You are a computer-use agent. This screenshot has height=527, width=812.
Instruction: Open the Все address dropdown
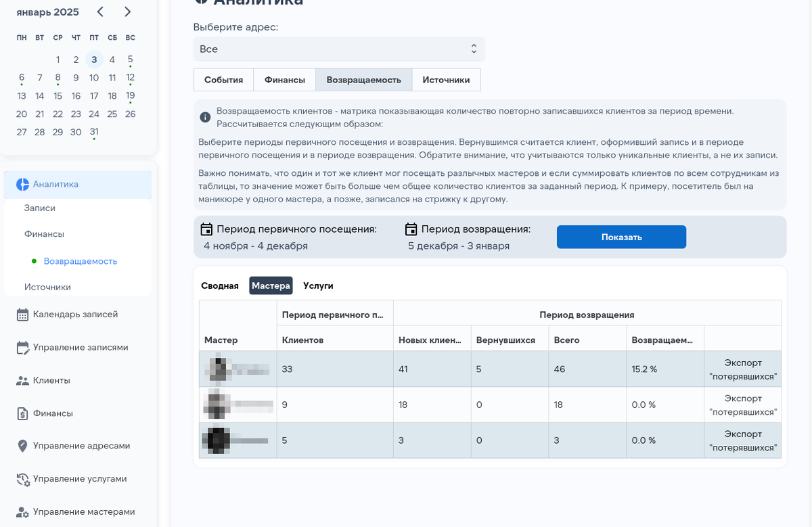click(338, 48)
